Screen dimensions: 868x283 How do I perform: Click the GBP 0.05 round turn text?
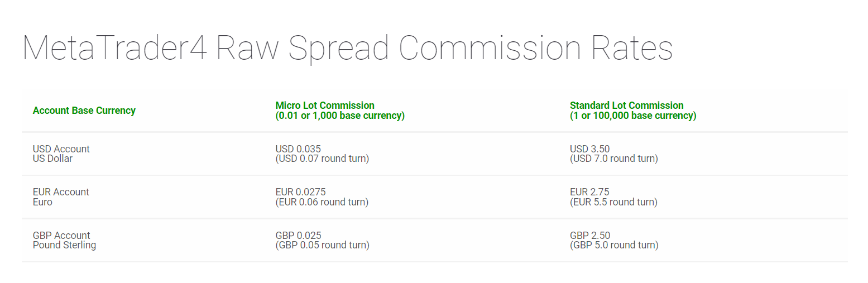point(322,245)
